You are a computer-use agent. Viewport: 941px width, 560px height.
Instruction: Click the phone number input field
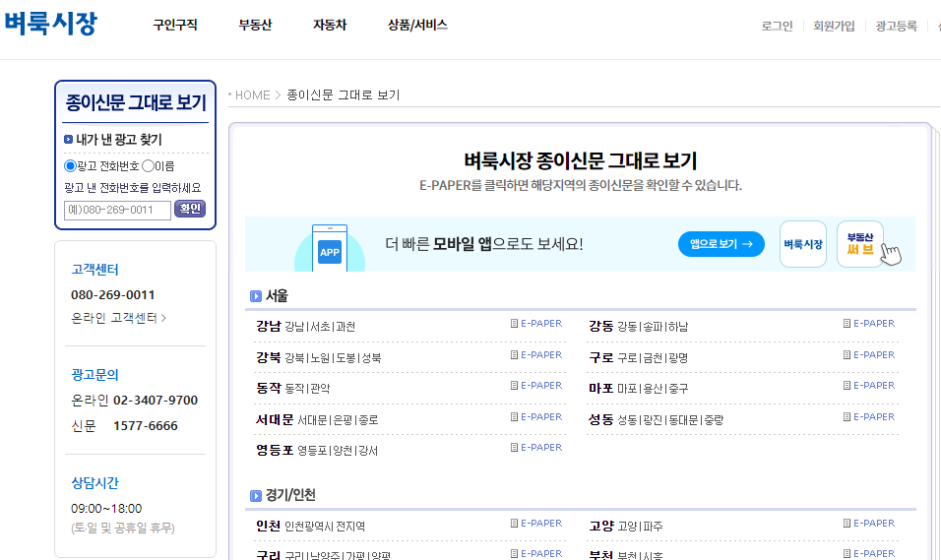point(117,210)
